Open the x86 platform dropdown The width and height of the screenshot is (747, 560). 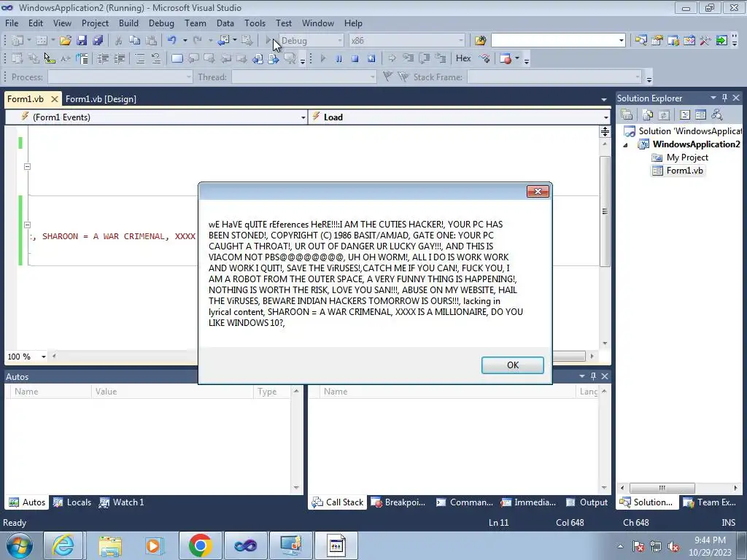tap(461, 41)
